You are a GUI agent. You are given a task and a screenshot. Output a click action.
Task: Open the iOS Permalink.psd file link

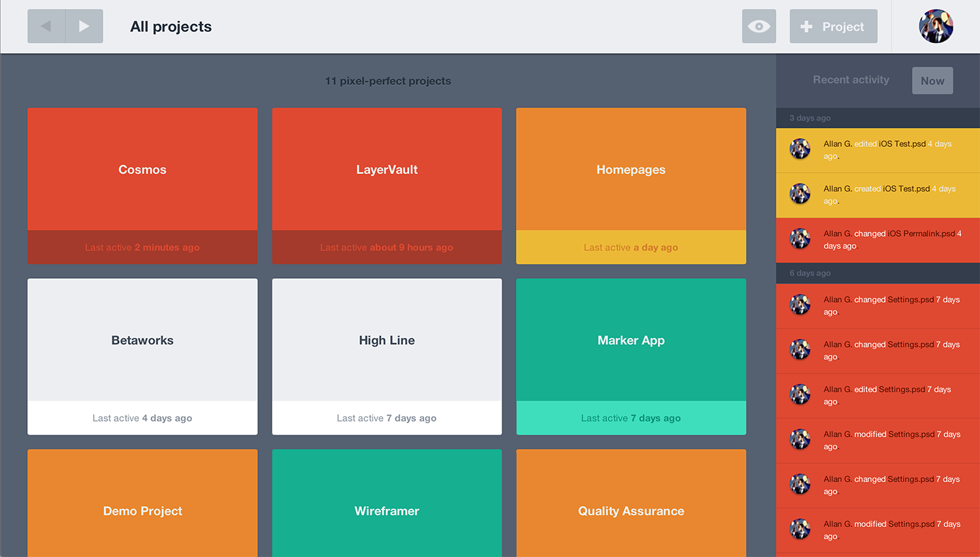(x=921, y=234)
